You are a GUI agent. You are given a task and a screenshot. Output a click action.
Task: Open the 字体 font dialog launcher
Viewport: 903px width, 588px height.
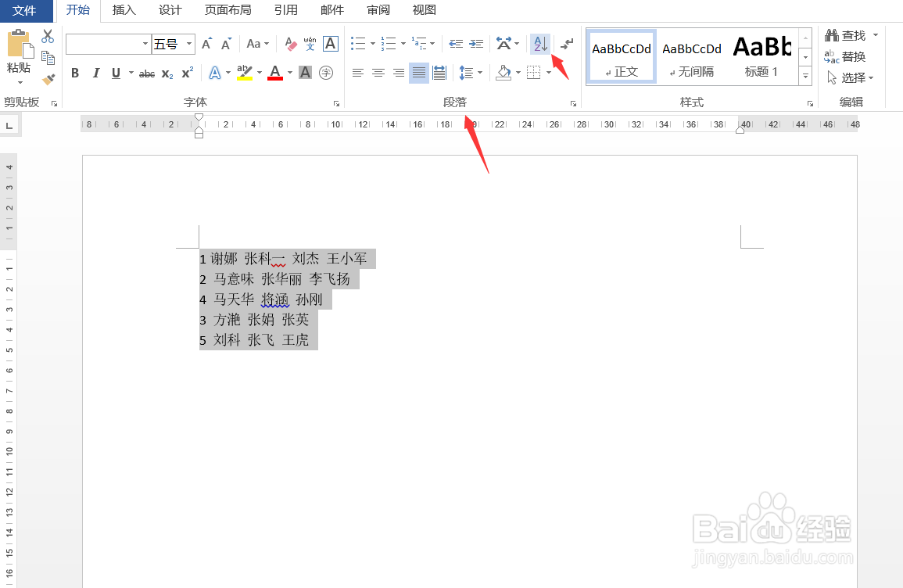tap(336, 104)
